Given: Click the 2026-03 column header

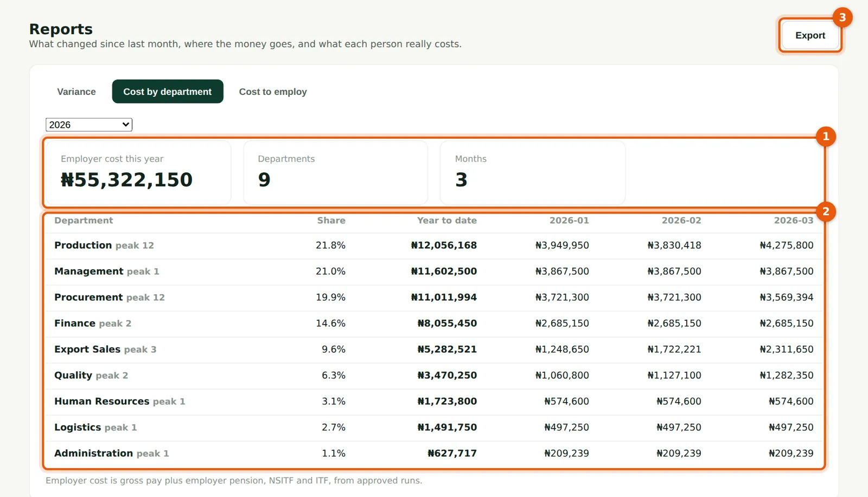Looking at the screenshot, I should tap(794, 221).
